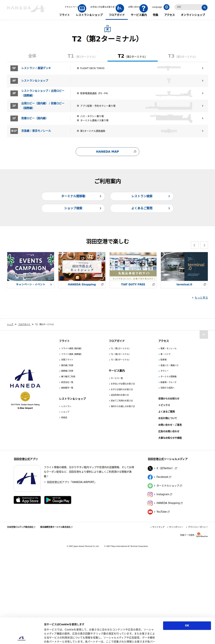Open the HANEDA Shopping Instagram icon
215x644 pixels.
[x=150, y=503]
